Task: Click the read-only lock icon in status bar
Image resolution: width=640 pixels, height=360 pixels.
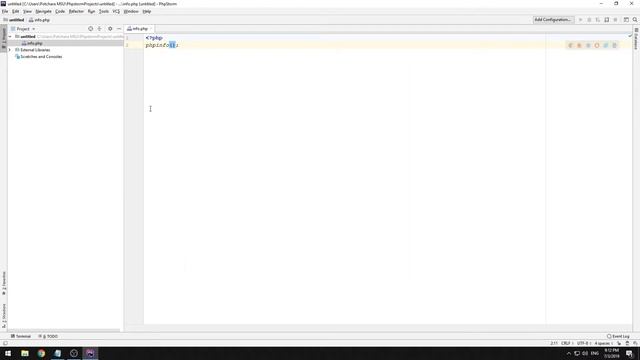Action: pos(619,343)
